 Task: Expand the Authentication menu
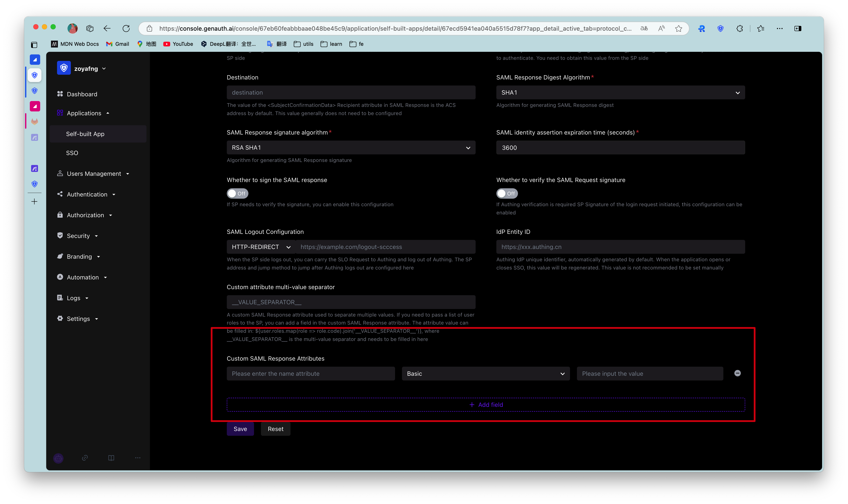[x=86, y=194]
